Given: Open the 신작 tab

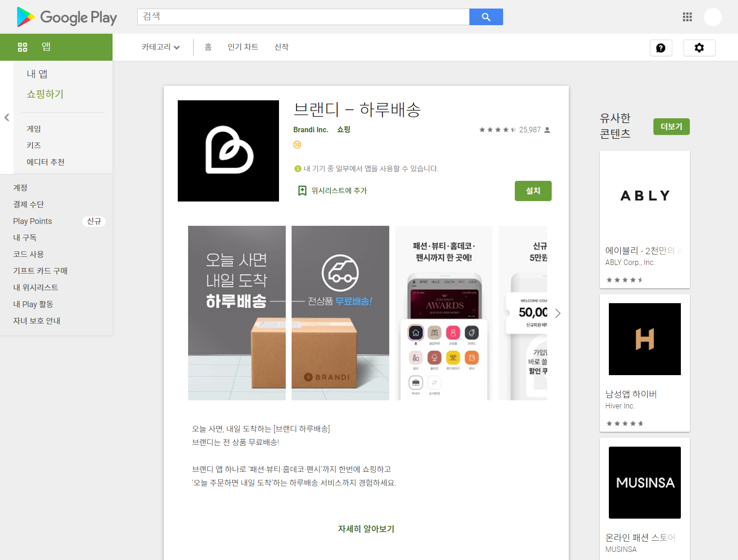Looking at the screenshot, I should (282, 47).
